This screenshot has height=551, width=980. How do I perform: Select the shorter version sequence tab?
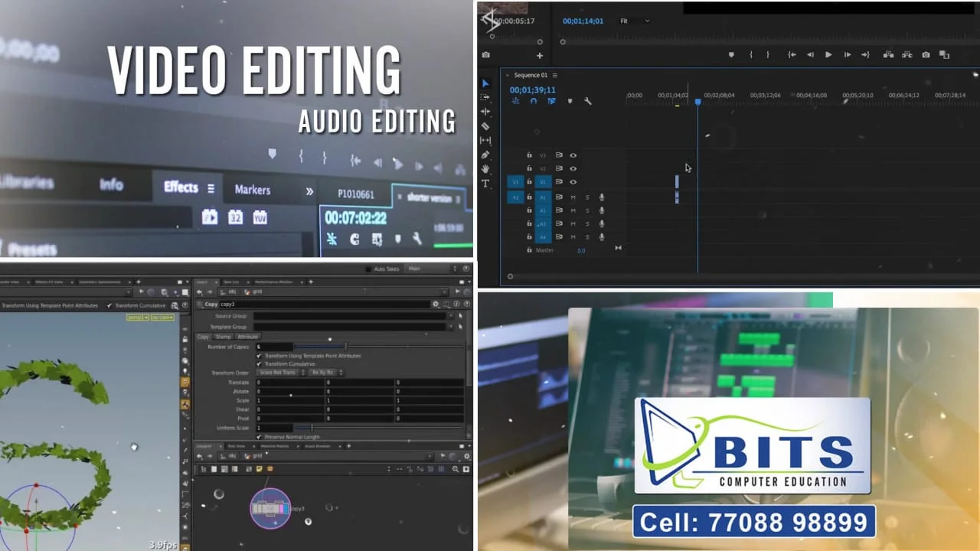click(x=429, y=197)
